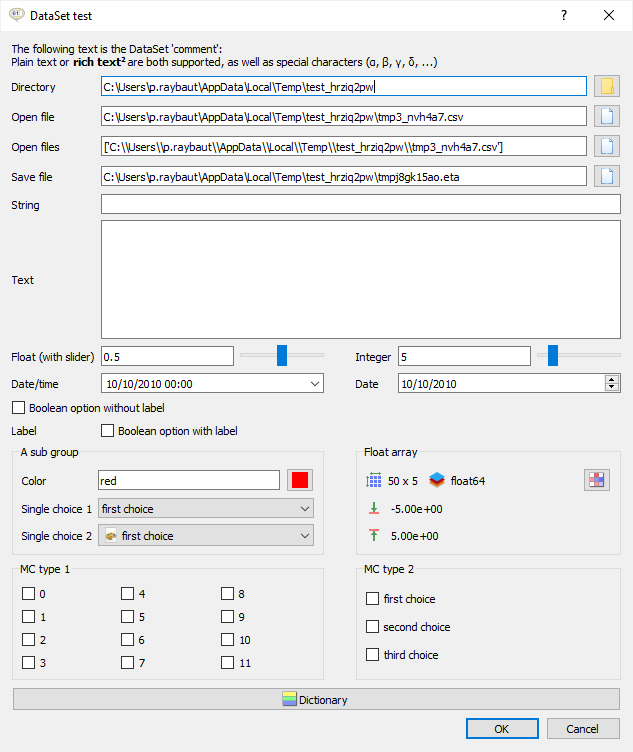The height and width of the screenshot is (752, 633).
Task: Check MC type 1 option 9
Action: coord(227,617)
